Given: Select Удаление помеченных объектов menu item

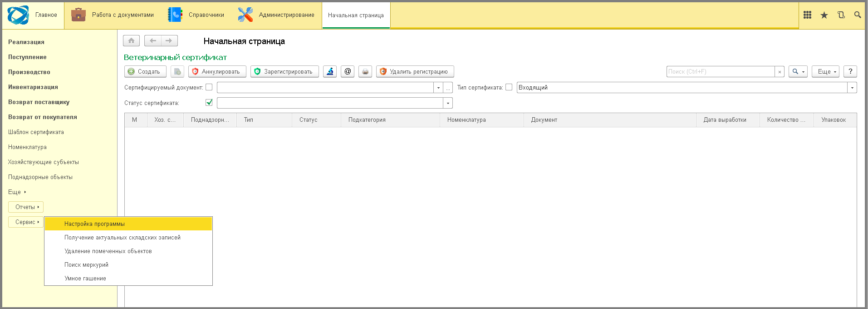Looking at the screenshot, I should pos(128,251).
